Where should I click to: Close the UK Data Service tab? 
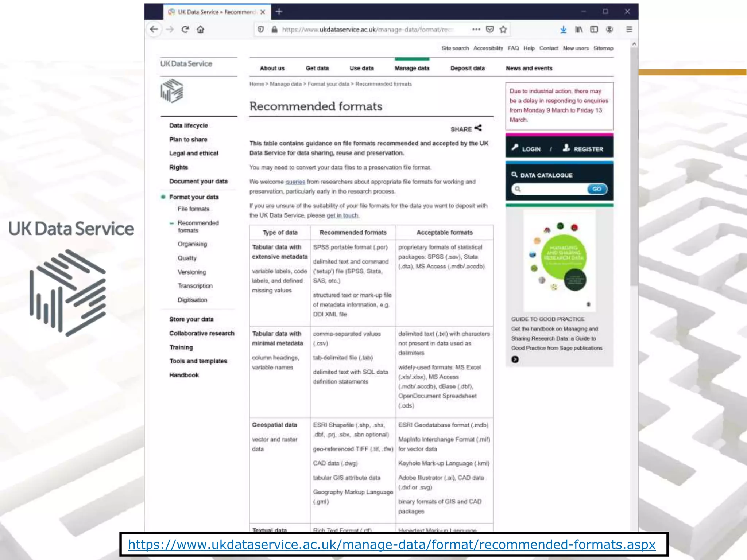(x=263, y=12)
